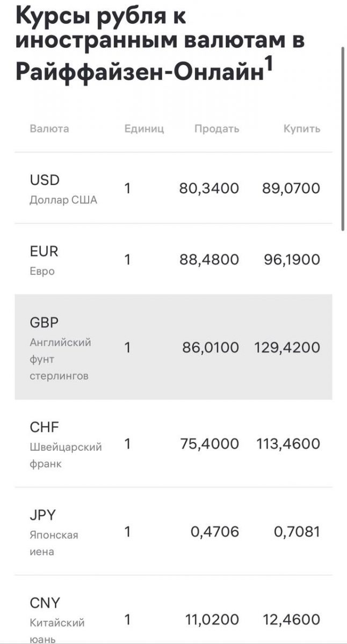Image resolution: width=347 pixels, height=644 pixels.
Task: Click the CHF sell rate 75,4000
Action: [x=209, y=444]
